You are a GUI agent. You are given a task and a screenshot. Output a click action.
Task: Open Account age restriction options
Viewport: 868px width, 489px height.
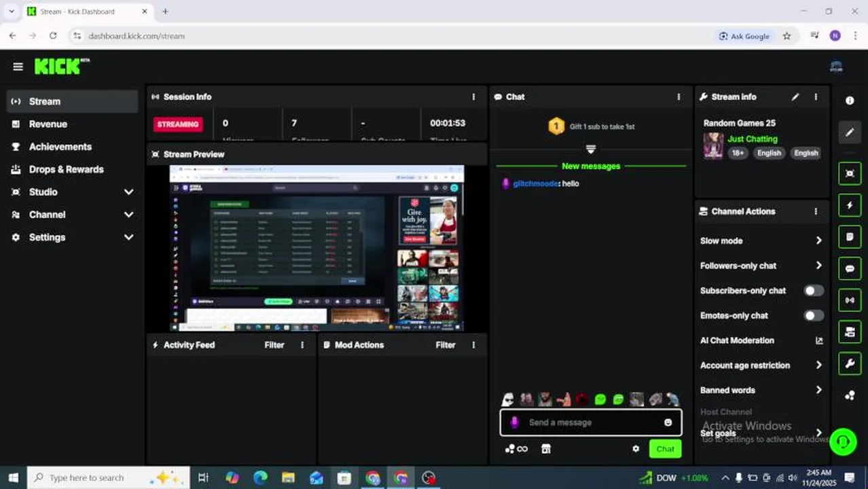761,365
